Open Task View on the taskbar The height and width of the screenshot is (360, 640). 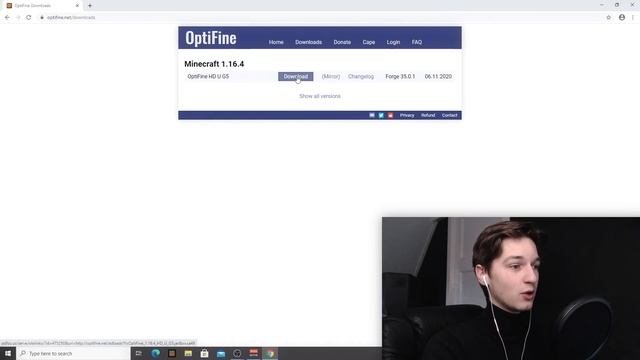139,353
